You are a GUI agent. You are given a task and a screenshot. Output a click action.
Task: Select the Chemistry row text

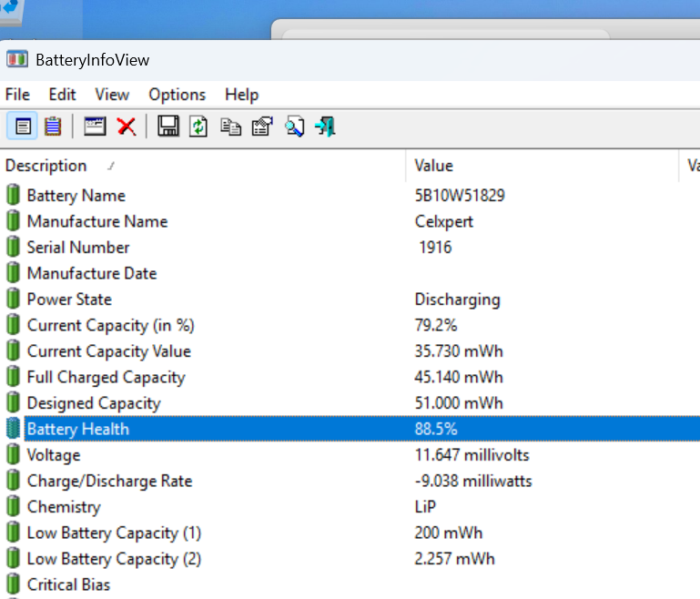[x=64, y=507]
